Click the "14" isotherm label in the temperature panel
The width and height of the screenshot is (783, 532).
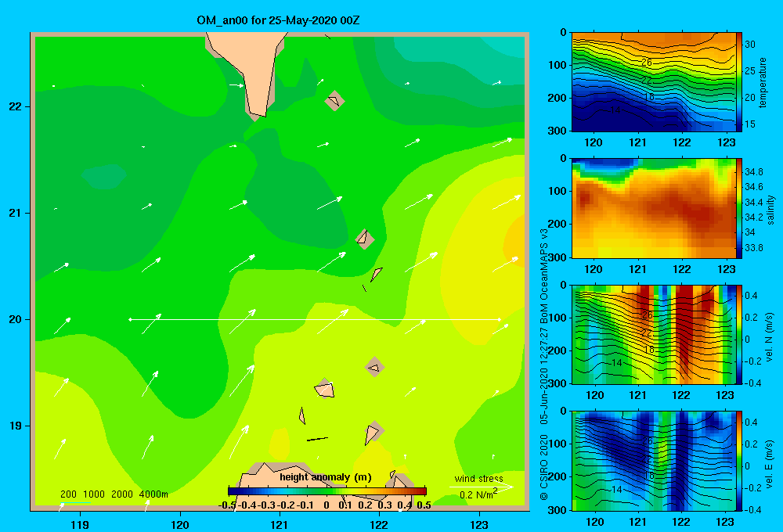(x=615, y=110)
